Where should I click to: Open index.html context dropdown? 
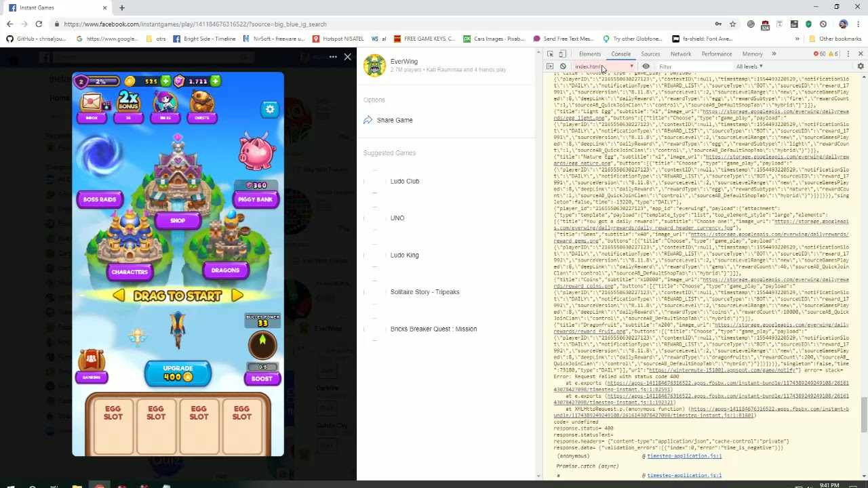pos(604,66)
